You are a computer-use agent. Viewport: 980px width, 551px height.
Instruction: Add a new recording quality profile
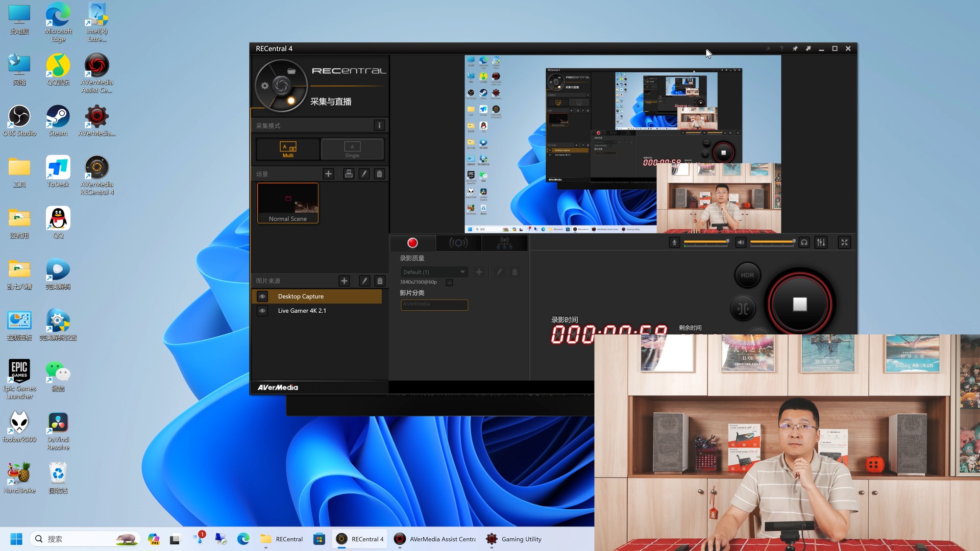click(479, 272)
